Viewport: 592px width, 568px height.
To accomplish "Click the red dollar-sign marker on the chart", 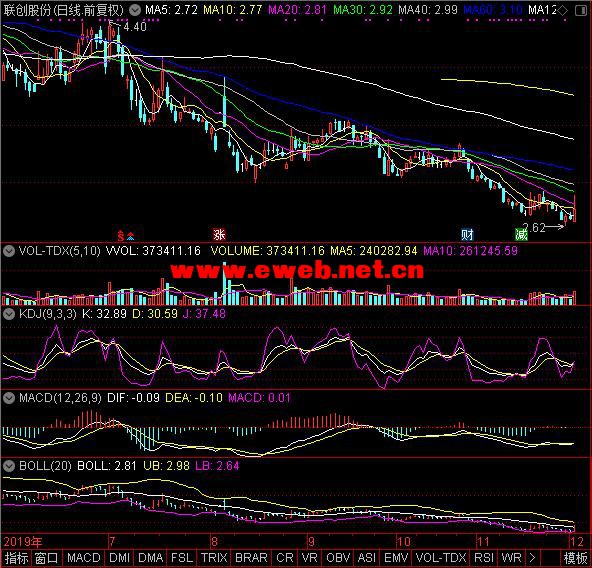I will click(x=121, y=236).
